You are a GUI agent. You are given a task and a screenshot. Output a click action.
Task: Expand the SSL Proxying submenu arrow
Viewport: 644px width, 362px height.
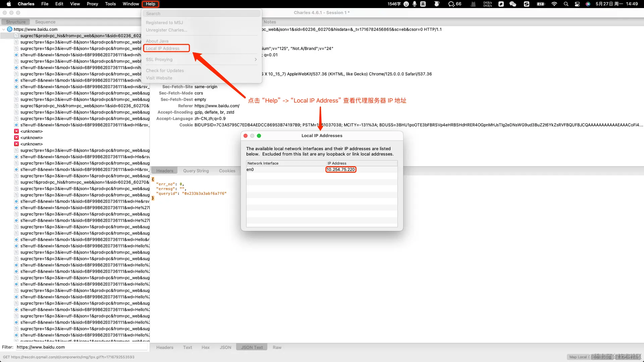click(x=256, y=59)
